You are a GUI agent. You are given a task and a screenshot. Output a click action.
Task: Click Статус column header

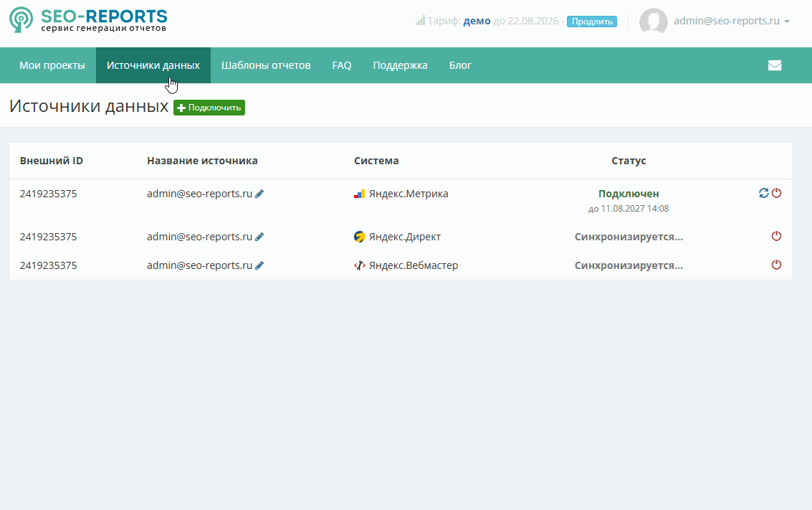click(629, 161)
